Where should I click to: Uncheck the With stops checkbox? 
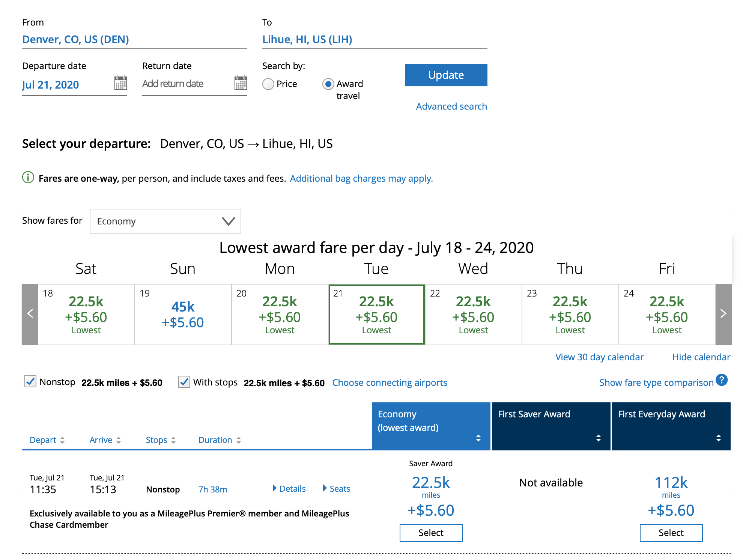[x=184, y=382]
